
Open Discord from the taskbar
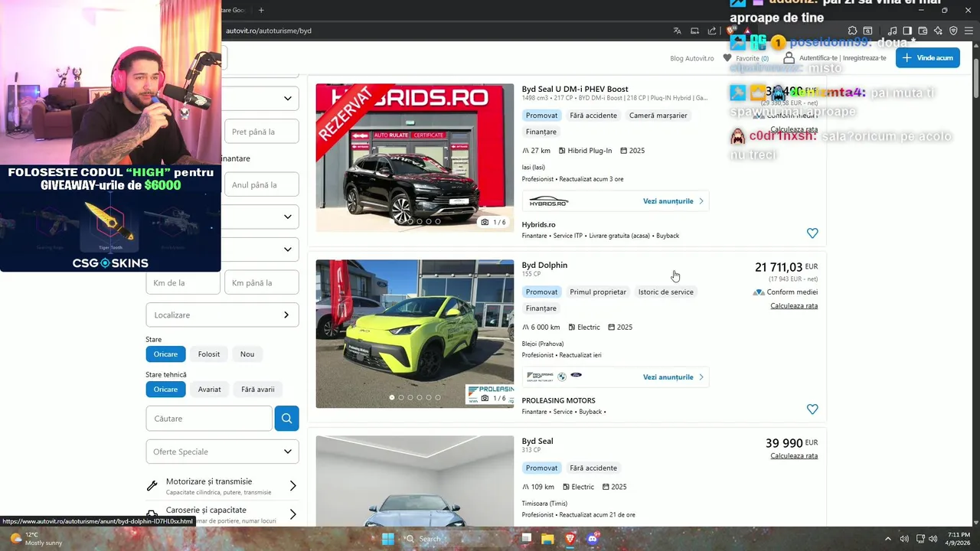pos(592,539)
